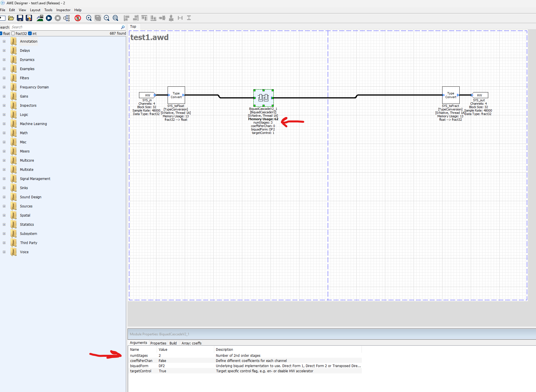Open the Layout menu
Screen dimensions: 536x392
(35, 10)
